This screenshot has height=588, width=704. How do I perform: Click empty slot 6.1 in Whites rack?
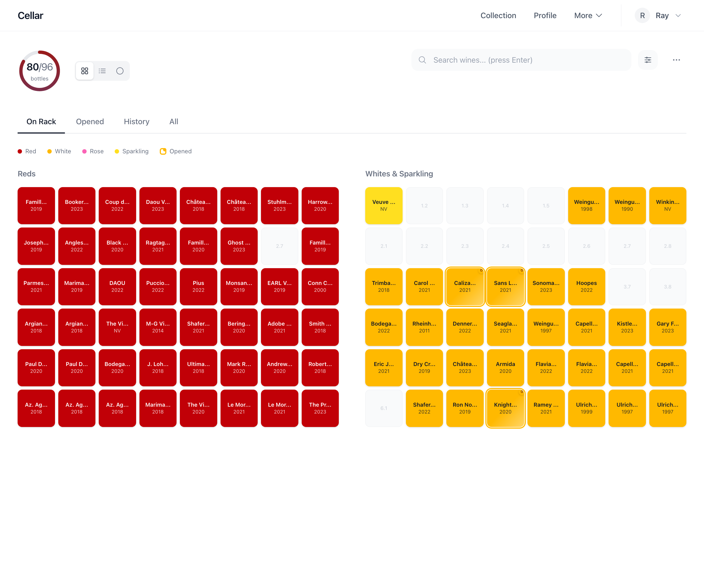coord(384,408)
